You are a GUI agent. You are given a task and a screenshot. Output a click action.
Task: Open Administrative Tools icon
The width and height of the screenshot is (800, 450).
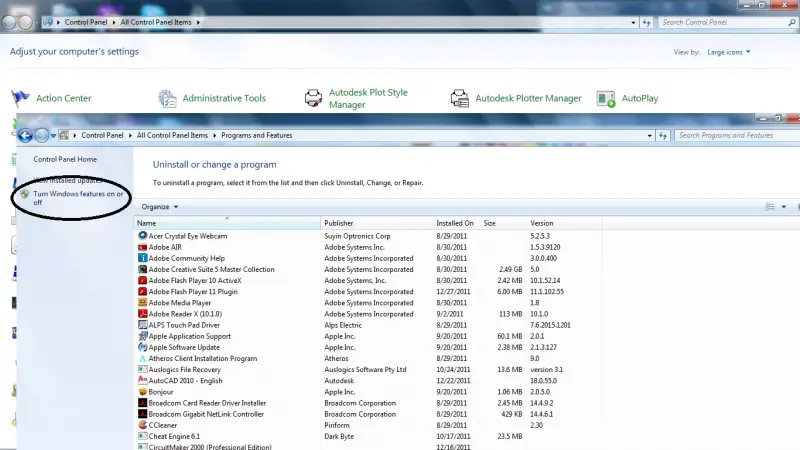(167, 98)
